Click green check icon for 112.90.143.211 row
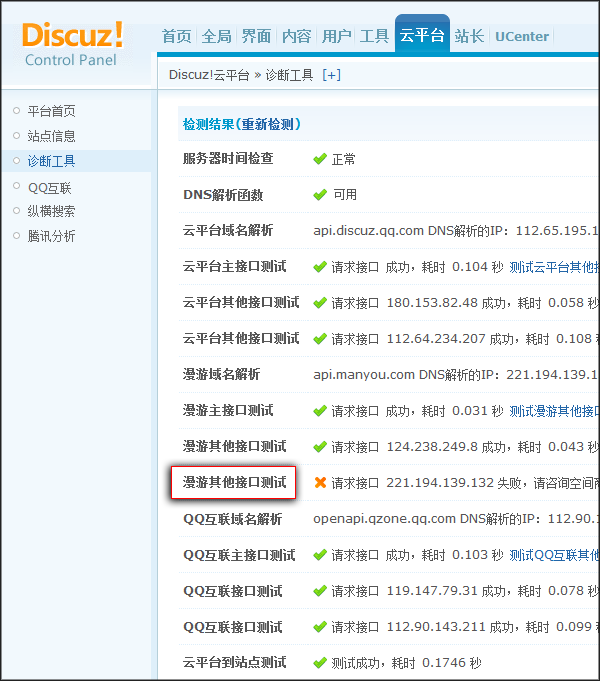The height and width of the screenshot is (681, 600). [x=320, y=627]
